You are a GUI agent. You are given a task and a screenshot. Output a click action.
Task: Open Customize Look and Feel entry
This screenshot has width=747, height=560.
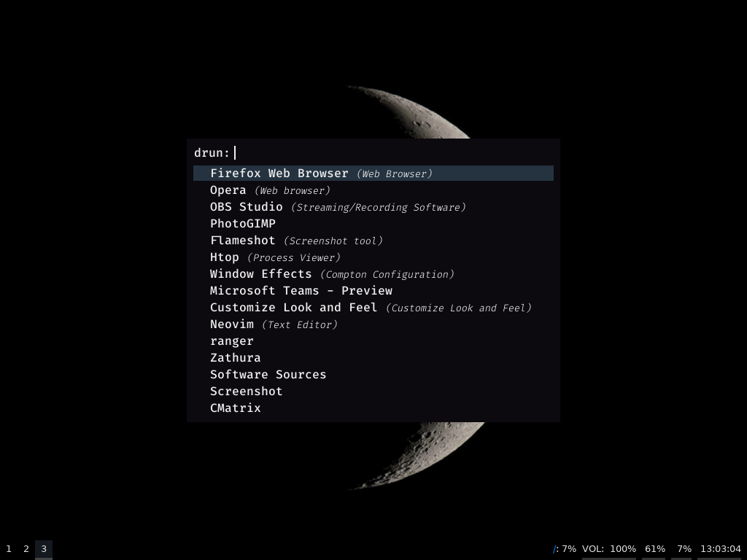(373, 307)
